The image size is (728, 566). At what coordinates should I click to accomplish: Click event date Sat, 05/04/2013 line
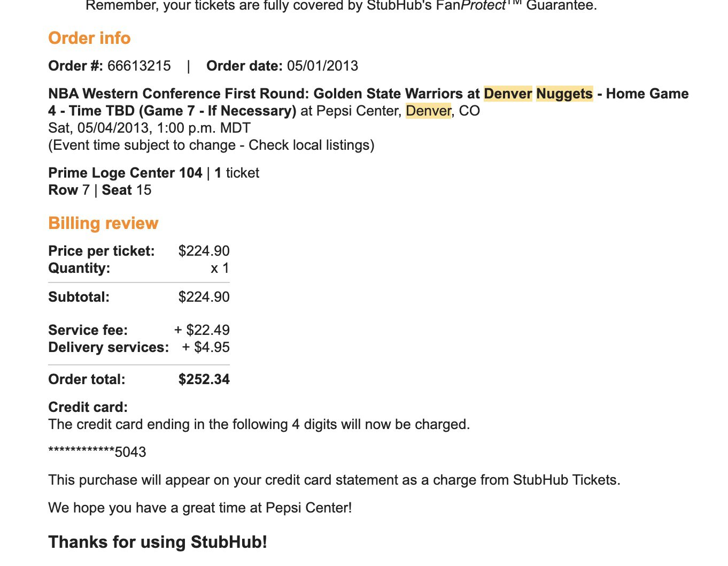149,128
